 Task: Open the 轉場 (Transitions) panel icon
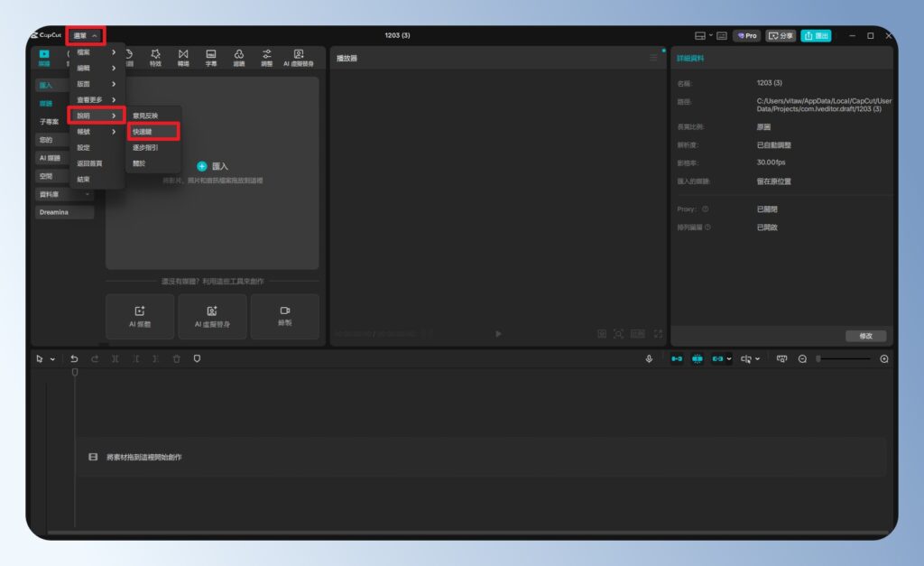tap(183, 57)
